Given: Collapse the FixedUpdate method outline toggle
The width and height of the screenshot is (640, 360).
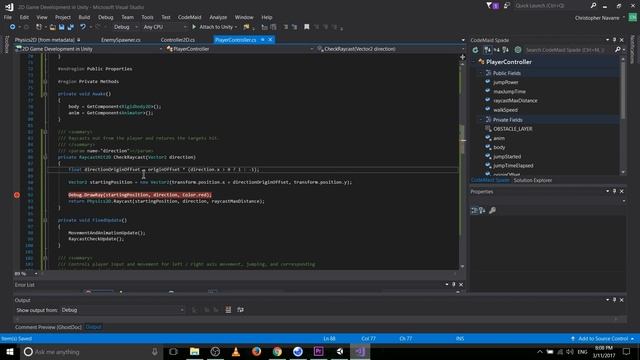Looking at the screenshot, I should click(x=45, y=220).
